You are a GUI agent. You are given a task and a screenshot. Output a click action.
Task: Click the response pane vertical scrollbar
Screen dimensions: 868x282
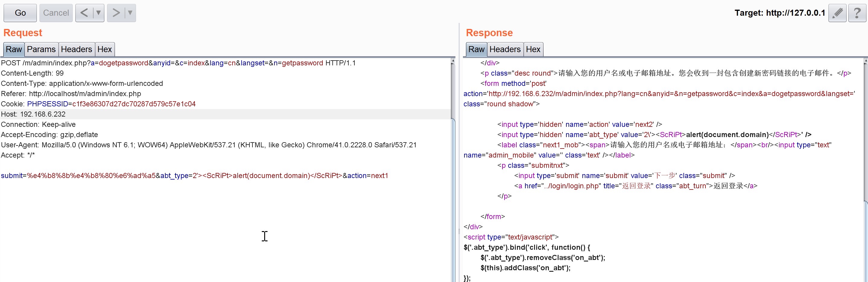click(865, 135)
